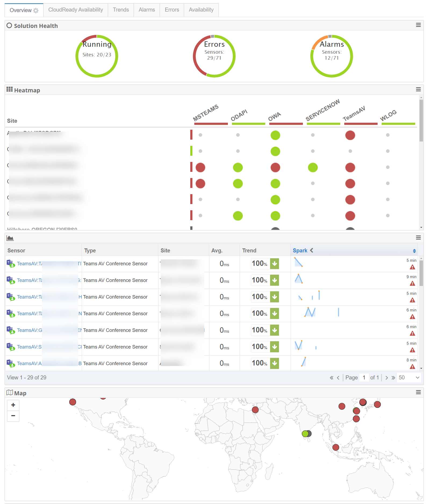The height and width of the screenshot is (504, 430).
Task: Select the OWA heatmap column header
Action: [274, 117]
